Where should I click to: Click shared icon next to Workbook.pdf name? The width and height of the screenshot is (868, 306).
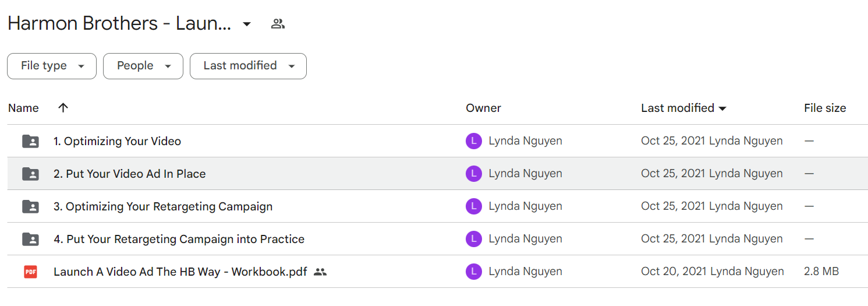click(320, 272)
